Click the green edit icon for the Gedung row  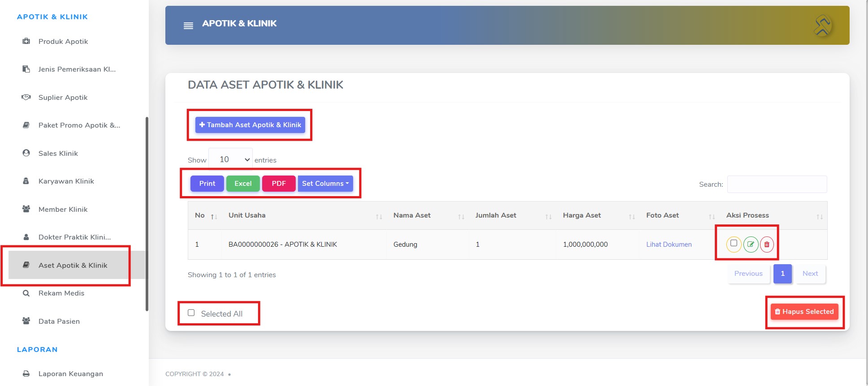point(751,244)
